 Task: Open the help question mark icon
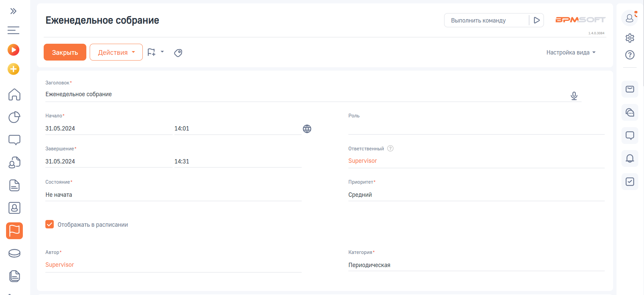[630, 55]
